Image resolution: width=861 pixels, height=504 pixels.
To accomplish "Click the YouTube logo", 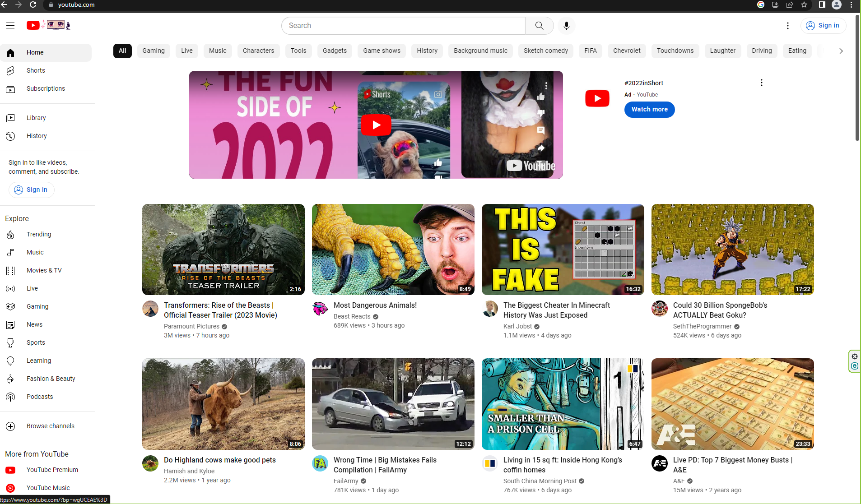I will [33, 25].
